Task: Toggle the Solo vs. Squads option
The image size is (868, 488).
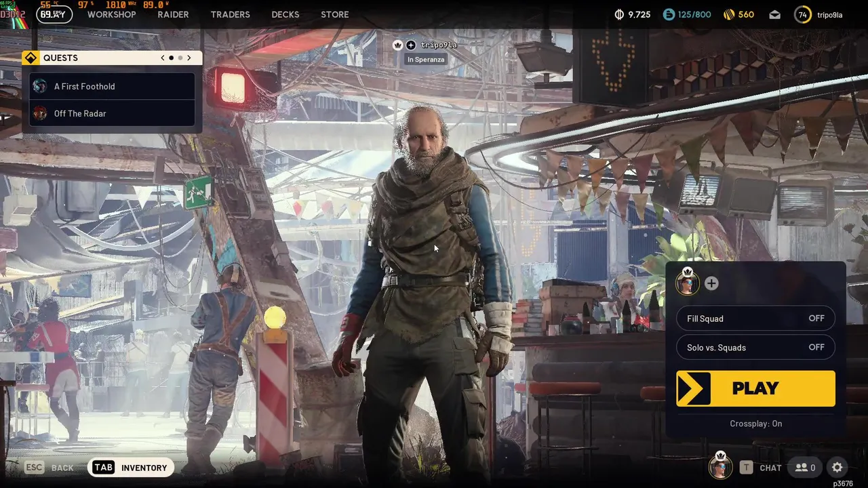Action: [755, 348]
